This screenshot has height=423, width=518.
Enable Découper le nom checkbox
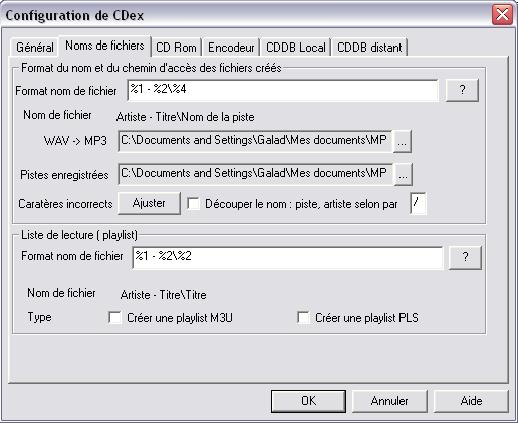(x=193, y=204)
